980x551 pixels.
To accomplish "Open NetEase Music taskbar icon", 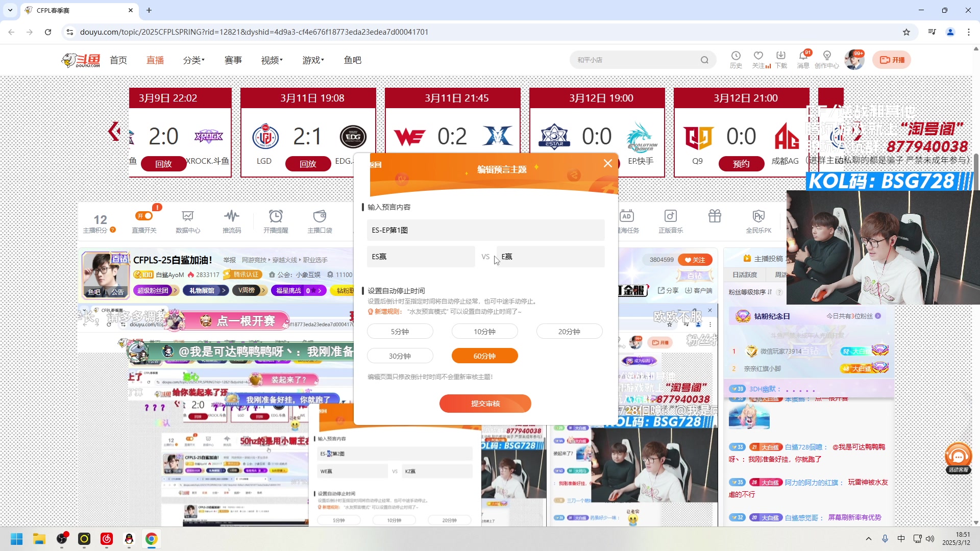I will tap(107, 539).
